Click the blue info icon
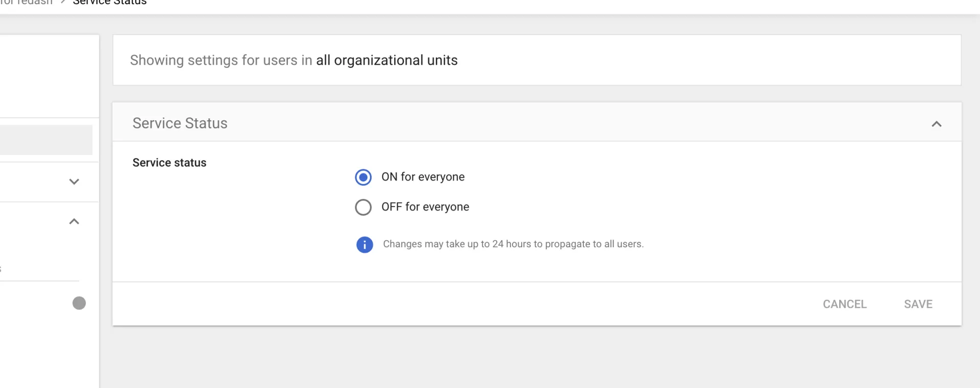 click(364, 245)
